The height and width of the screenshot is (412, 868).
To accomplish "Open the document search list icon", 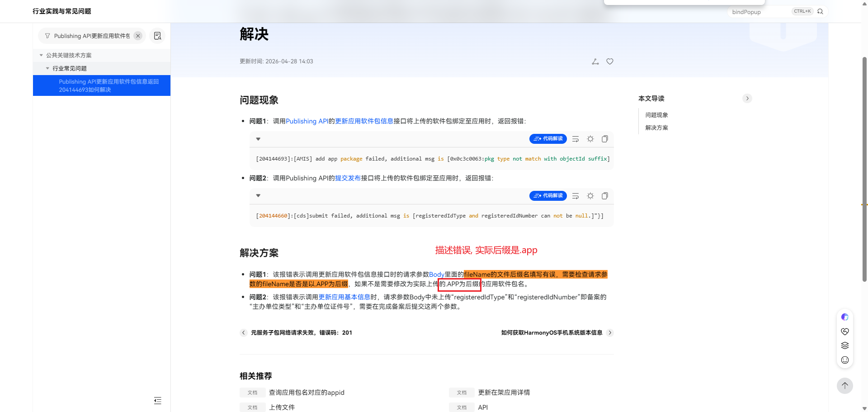I will pyautogui.click(x=157, y=36).
